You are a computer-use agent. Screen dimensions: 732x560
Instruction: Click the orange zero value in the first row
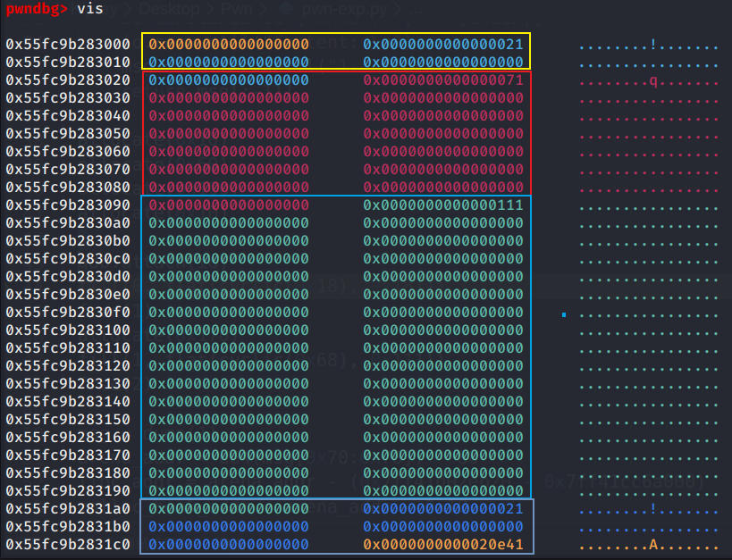coord(228,44)
